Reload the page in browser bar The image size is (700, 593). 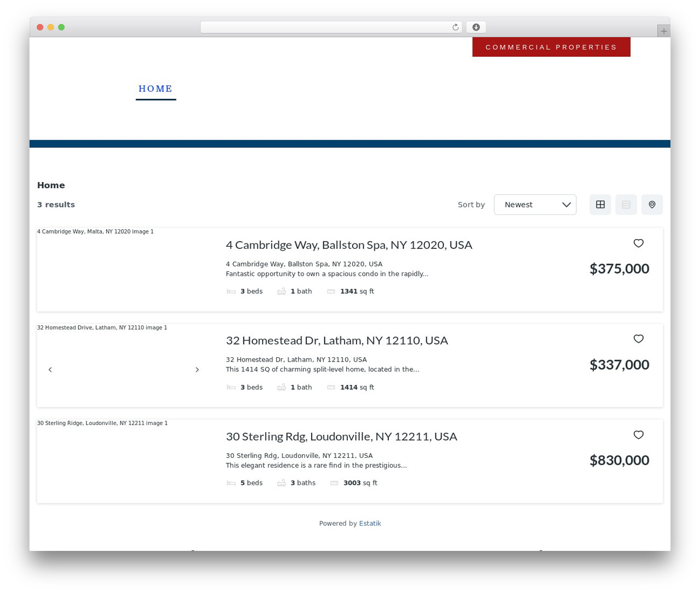point(455,27)
